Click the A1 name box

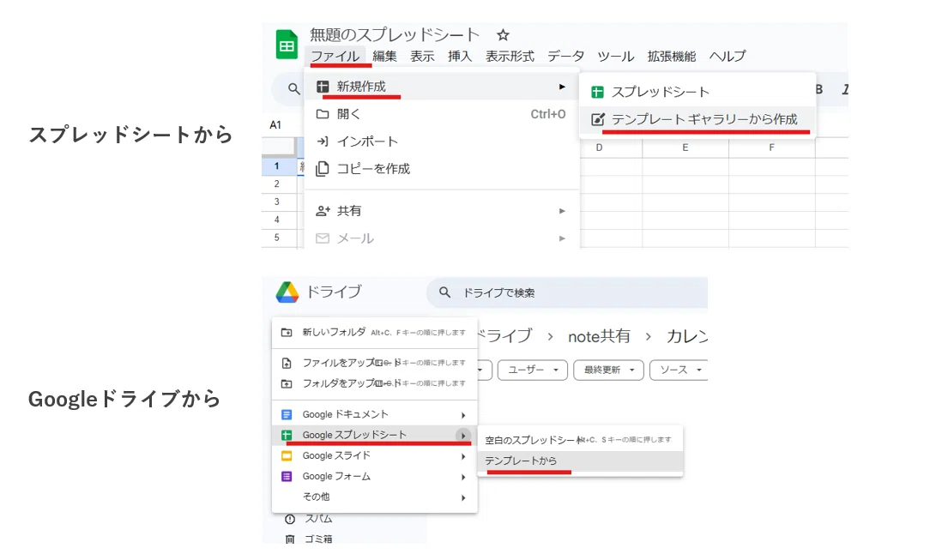(275, 125)
